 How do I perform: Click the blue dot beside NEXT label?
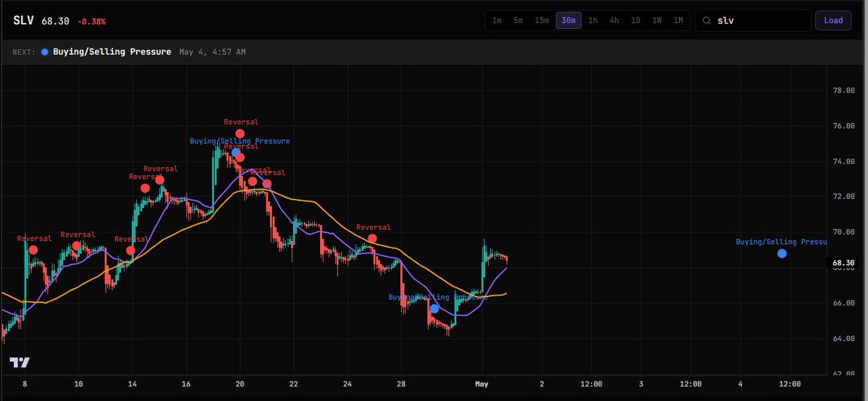coord(45,52)
